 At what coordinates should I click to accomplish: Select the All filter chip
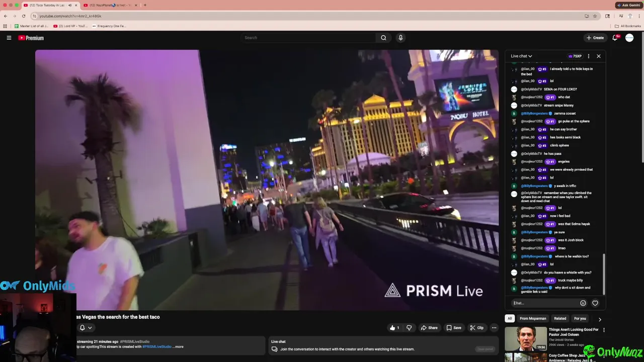click(x=510, y=319)
